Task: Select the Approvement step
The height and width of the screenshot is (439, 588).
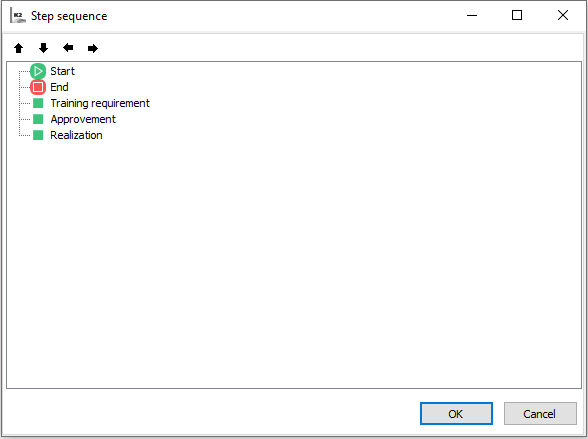Action: click(x=83, y=119)
